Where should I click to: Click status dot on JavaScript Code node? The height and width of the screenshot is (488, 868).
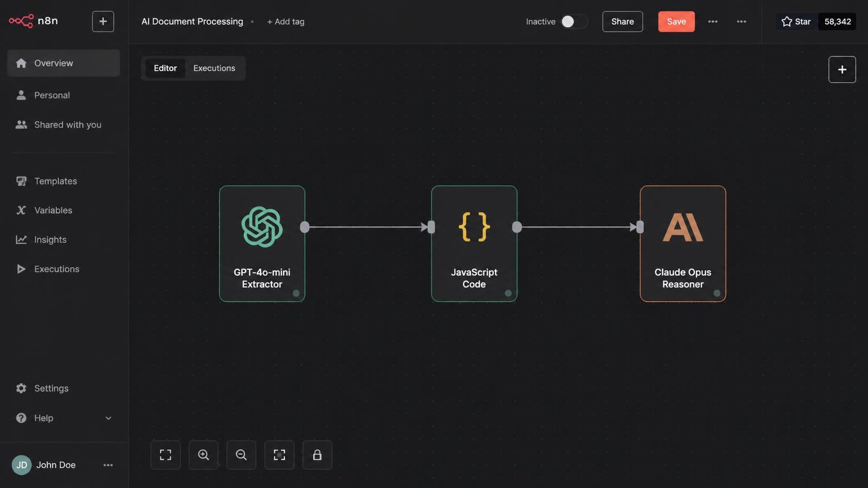(x=508, y=293)
